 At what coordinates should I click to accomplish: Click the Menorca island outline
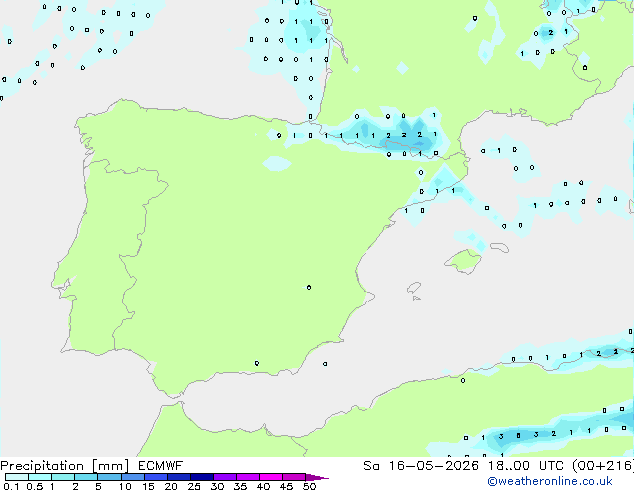499,247
